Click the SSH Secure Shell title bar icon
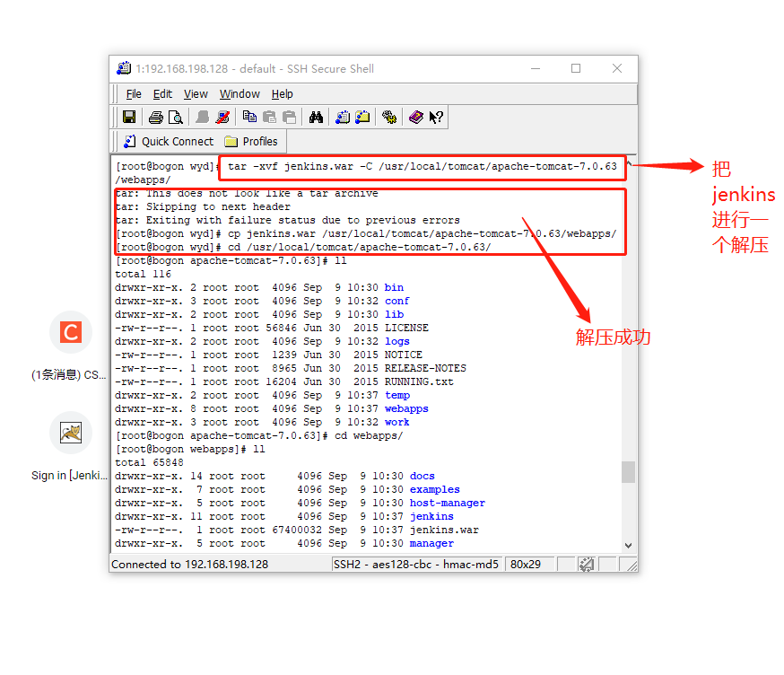The height and width of the screenshot is (675, 784). (x=124, y=68)
